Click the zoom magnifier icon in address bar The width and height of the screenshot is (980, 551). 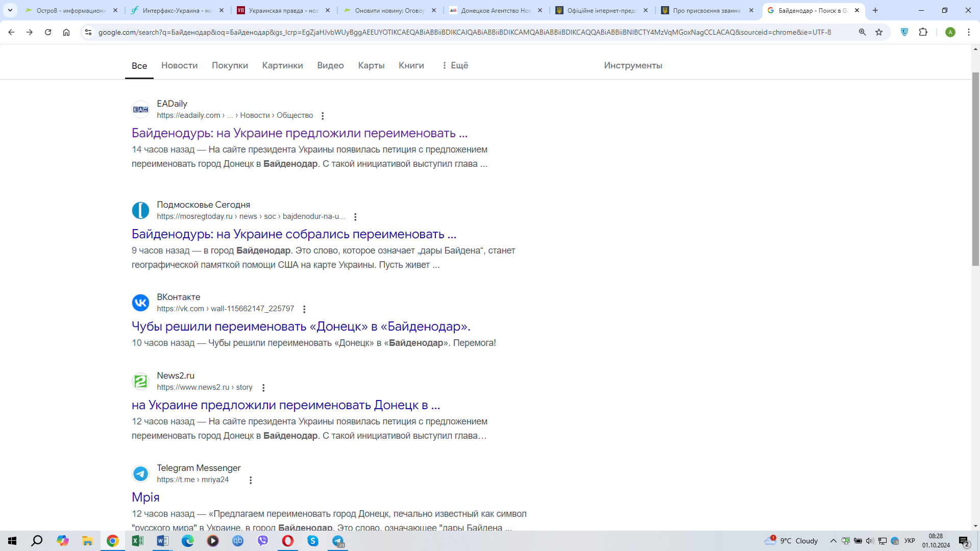(863, 32)
